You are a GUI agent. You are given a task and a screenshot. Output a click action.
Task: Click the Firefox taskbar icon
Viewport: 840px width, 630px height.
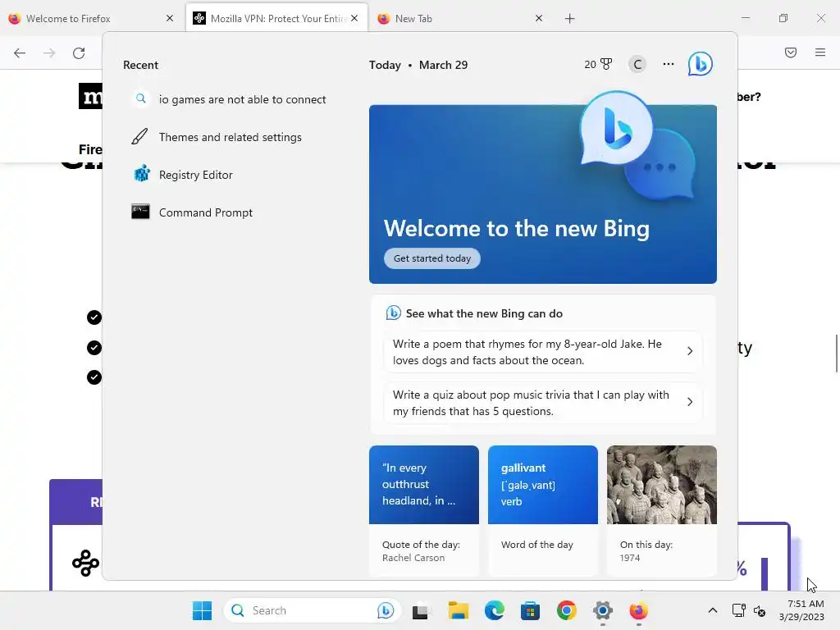pos(638,610)
